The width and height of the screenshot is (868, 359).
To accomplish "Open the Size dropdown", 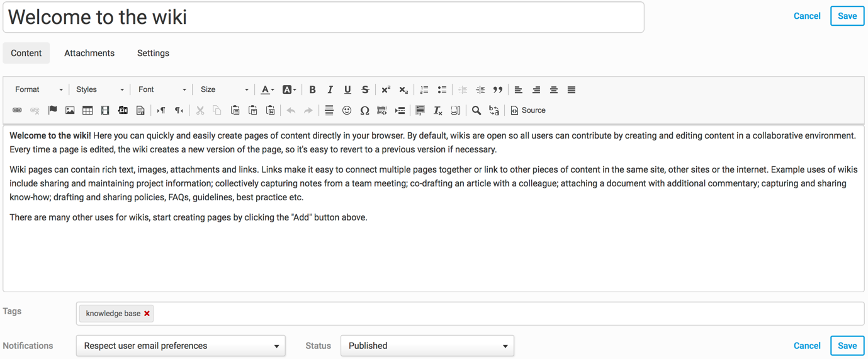I will coord(225,89).
